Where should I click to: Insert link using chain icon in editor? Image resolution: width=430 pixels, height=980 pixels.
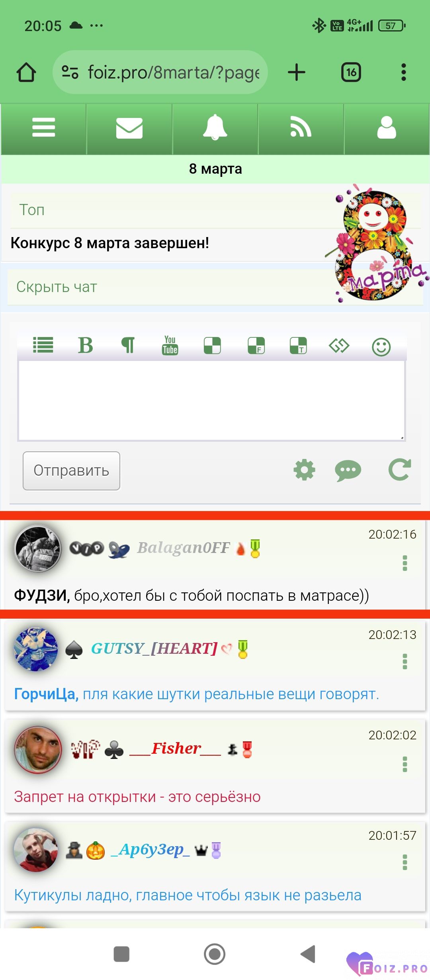339,345
